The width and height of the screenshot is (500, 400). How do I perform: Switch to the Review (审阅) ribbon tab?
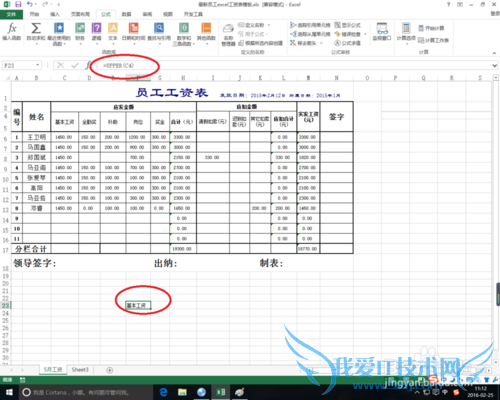147,14
